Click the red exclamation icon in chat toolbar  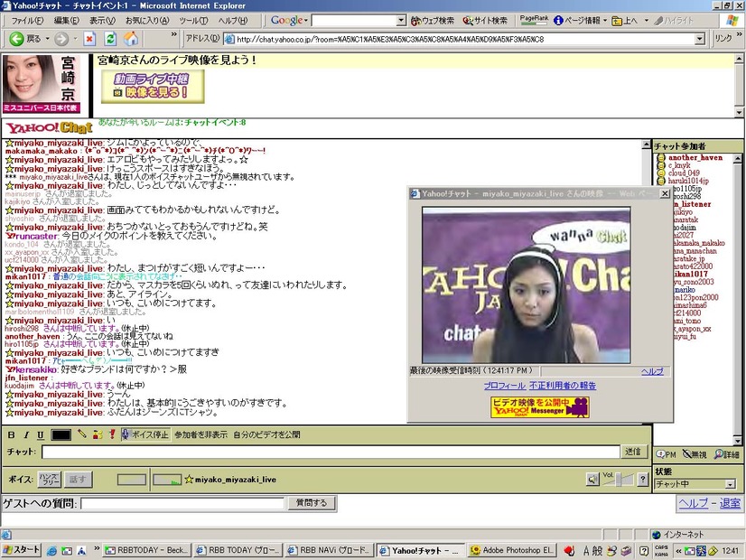(112, 434)
